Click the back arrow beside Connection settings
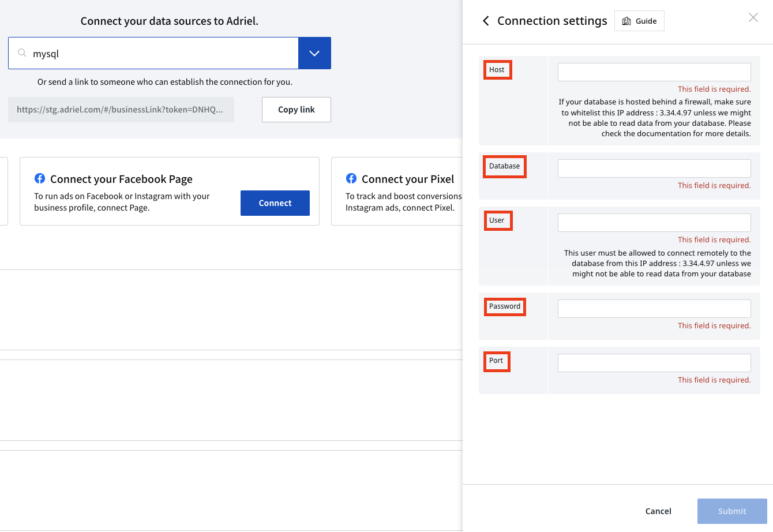This screenshot has width=773, height=532. click(486, 21)
